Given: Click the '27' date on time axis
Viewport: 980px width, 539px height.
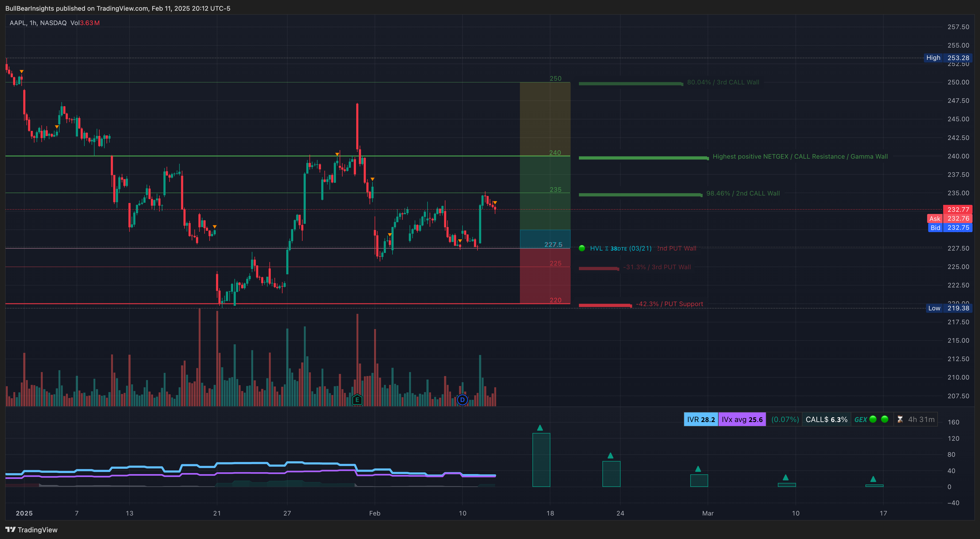Looking at the screenshot, I should 287,513.
